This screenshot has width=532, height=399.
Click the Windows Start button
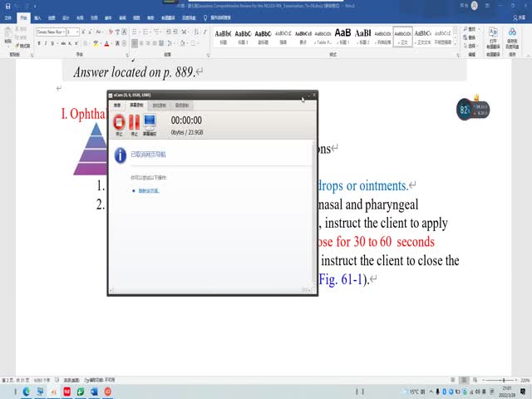pos(7,392)
